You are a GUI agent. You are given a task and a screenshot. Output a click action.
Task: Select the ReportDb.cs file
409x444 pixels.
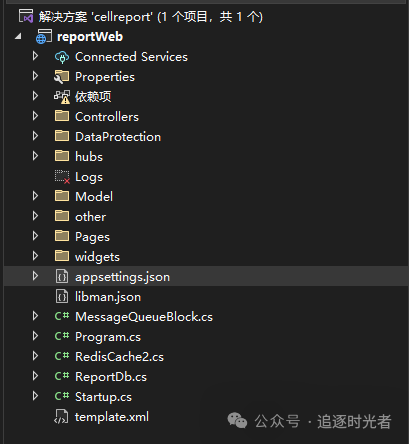coord(111,377)
